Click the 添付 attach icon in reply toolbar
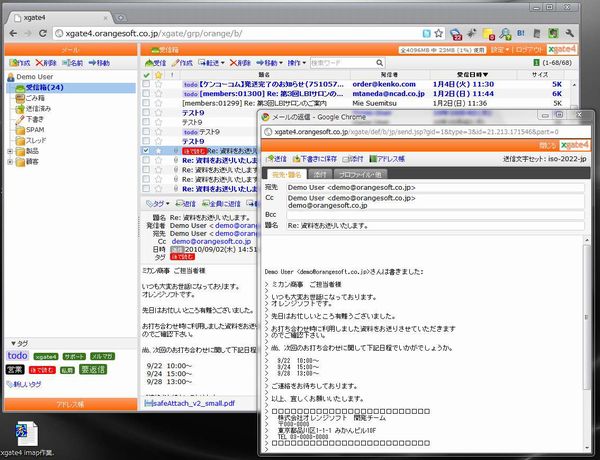The width and height of the screenshot is (600, 460). [x=352, y=158]
